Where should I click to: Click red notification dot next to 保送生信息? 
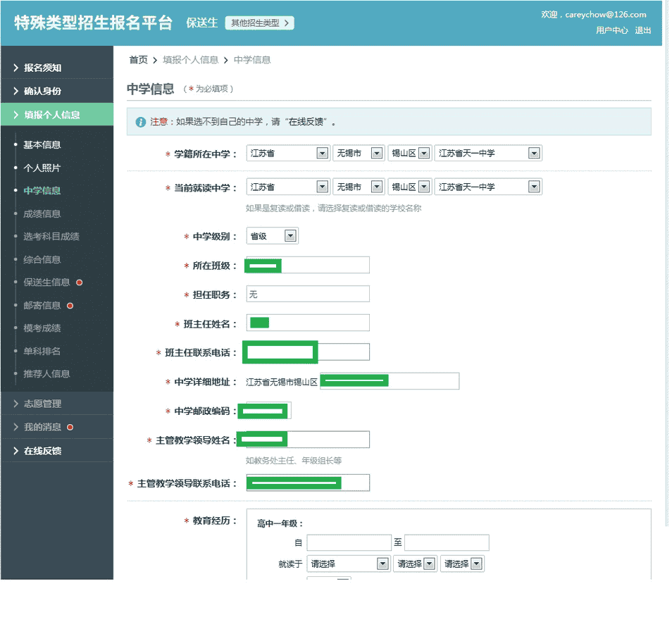tap(80, 282)
